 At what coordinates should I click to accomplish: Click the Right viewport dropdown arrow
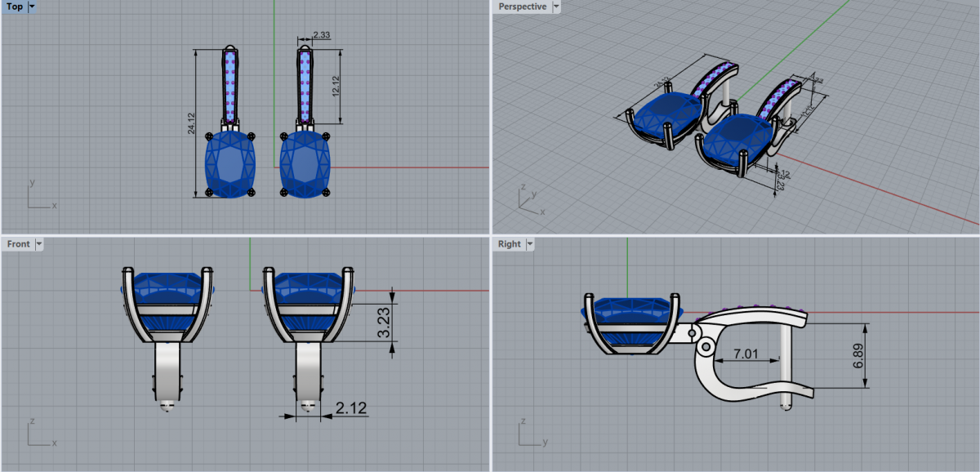click(529, 244)
